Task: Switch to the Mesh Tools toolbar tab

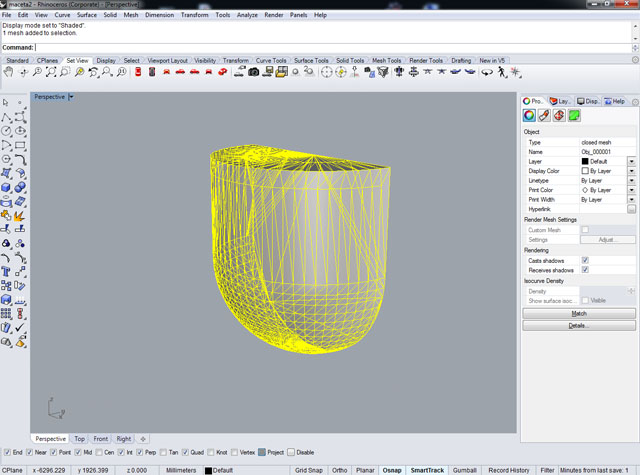Action: (x=386, y=60)
